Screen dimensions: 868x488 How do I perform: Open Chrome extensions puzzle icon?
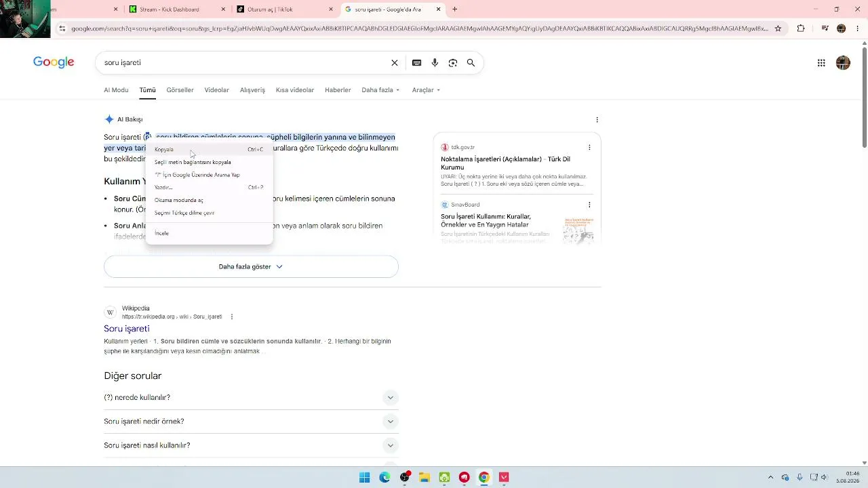tap(801, 28)
